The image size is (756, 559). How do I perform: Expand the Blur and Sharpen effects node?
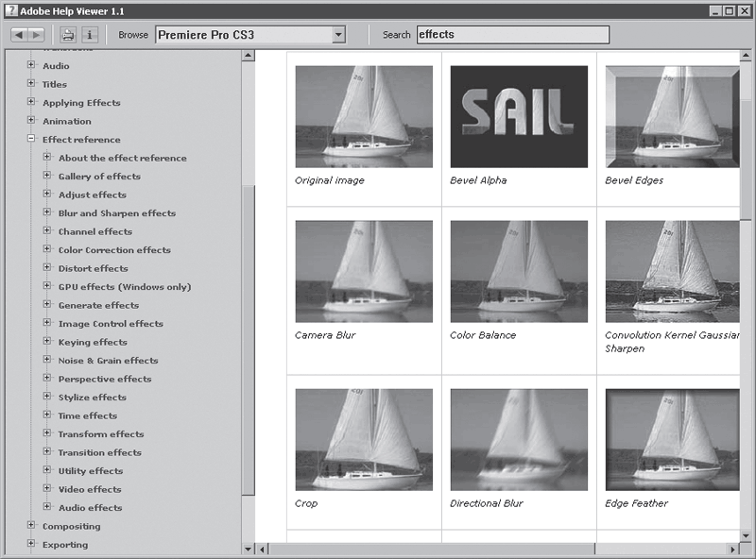(x=46, y=212)
